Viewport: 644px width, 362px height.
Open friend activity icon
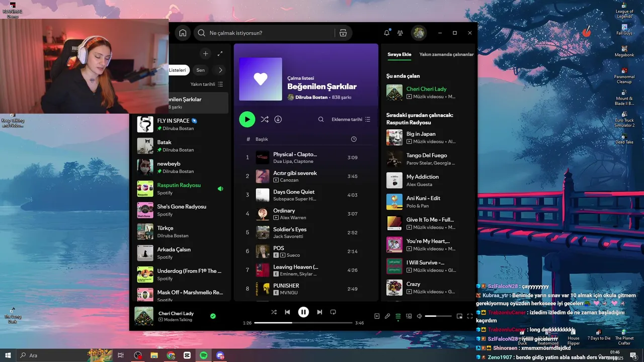(x=400, y=33)
